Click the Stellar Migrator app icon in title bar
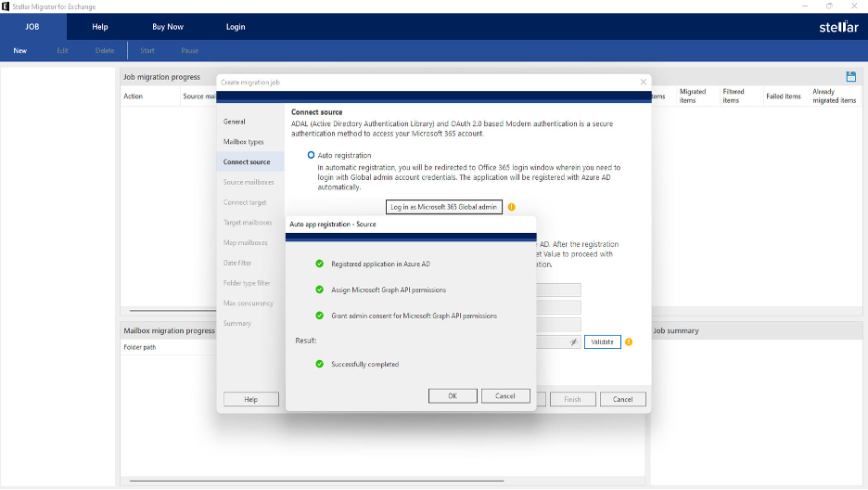 pos(6,6)
